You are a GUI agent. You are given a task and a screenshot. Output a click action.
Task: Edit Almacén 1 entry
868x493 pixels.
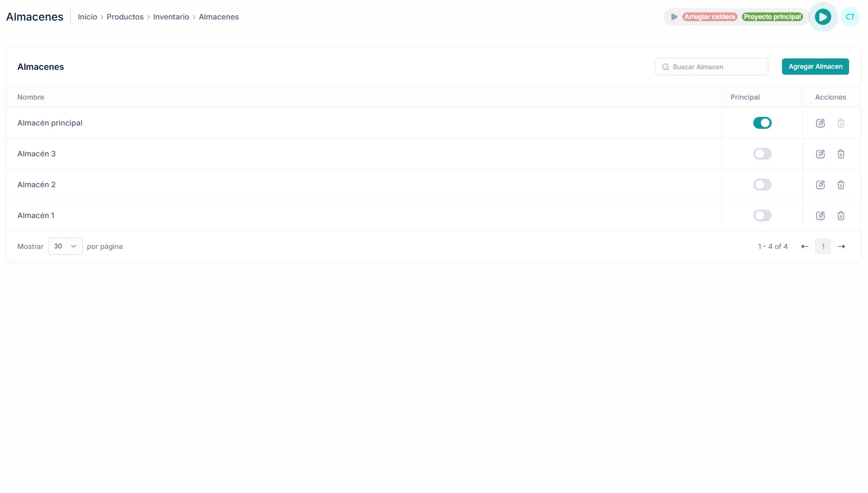820,215
